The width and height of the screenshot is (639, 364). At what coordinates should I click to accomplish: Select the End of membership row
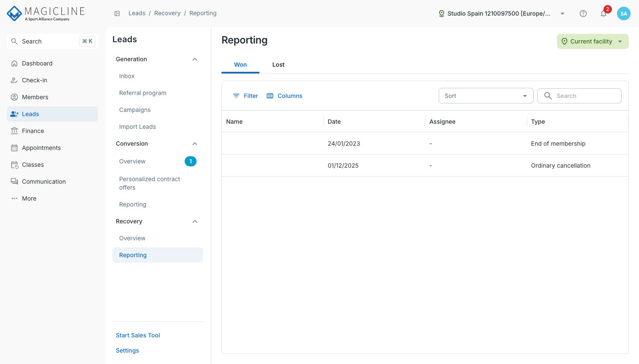click(425, 144)
